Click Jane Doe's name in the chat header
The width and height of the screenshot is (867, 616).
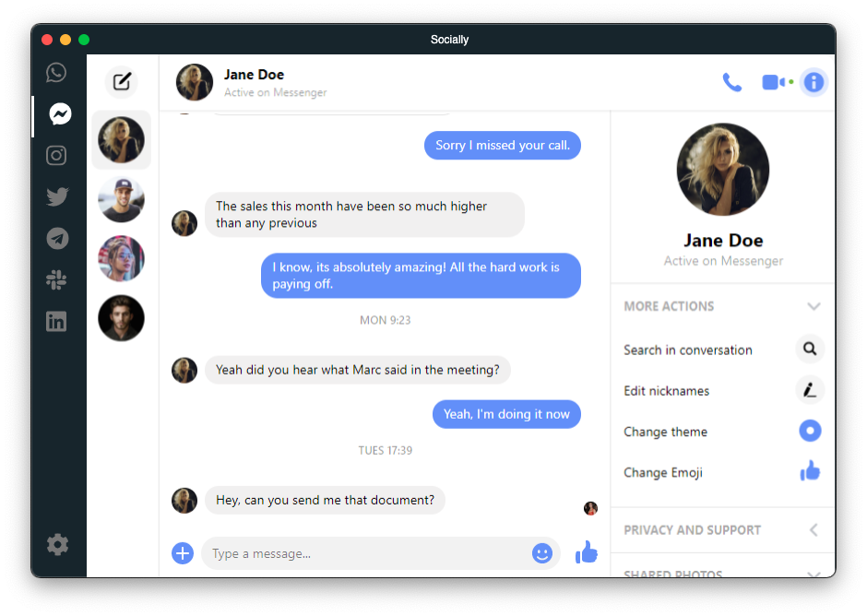(x=254, y=75)
